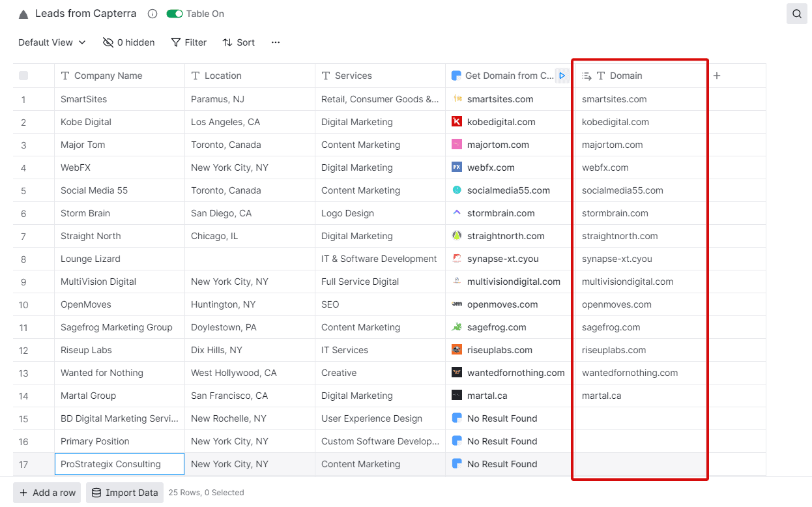Click the socialmedia55.com logo icon
This screenshot has width=812, height=507.
[457, 190]
